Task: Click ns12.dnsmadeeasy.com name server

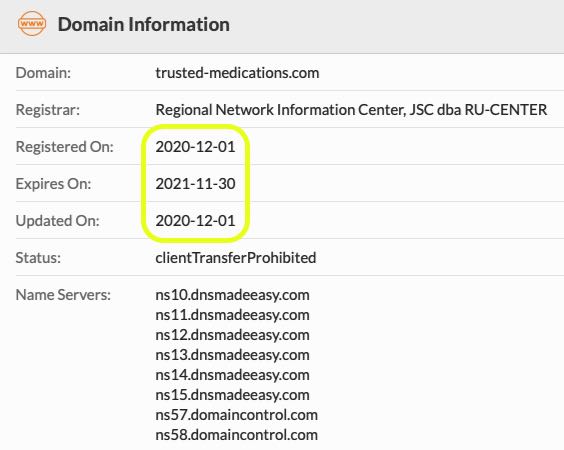Action: [x=232, y=335]
